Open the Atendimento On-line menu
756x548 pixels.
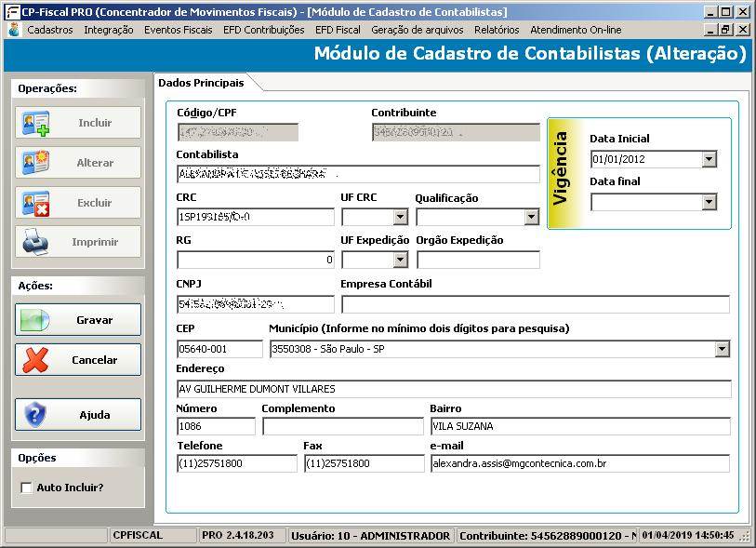click(576, 30)
